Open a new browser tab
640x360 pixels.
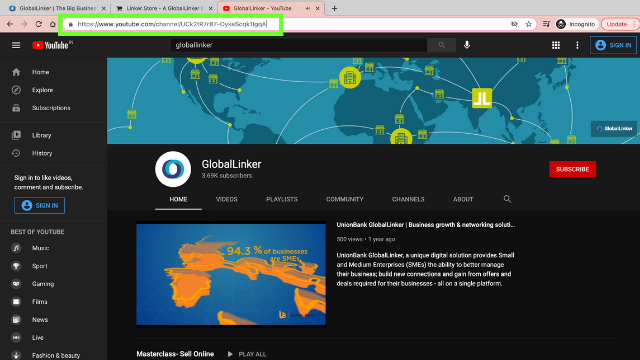334,8
